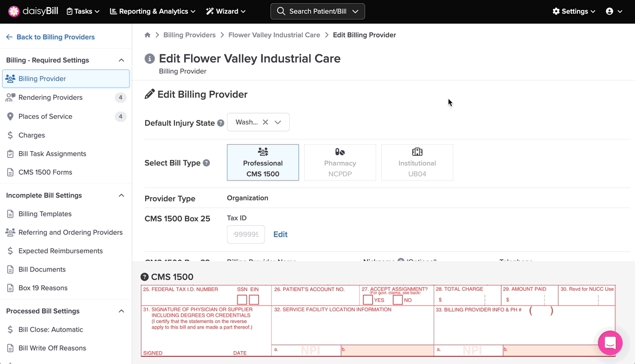
Task: Click the daisyBill logo
Action: [33, 11]
